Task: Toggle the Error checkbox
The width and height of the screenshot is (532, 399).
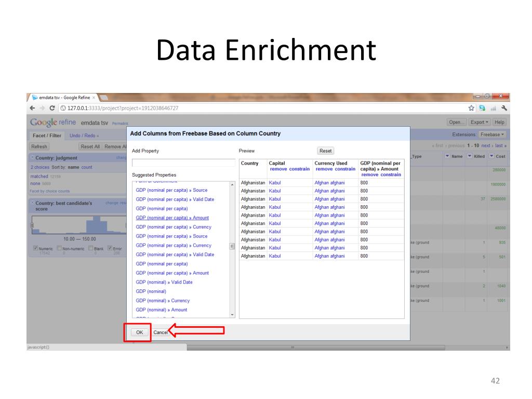Action: (110, 248)
